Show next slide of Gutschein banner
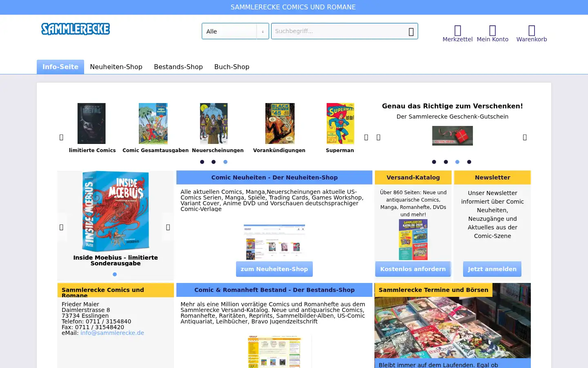This screenshot has width=588, height=368. pyautogui.click(x=525, y=137)
